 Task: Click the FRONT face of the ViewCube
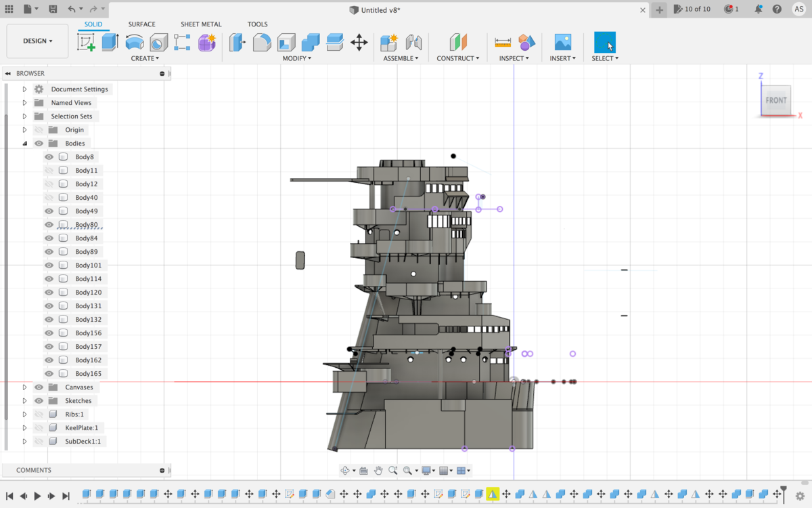[x=776, y=100]
